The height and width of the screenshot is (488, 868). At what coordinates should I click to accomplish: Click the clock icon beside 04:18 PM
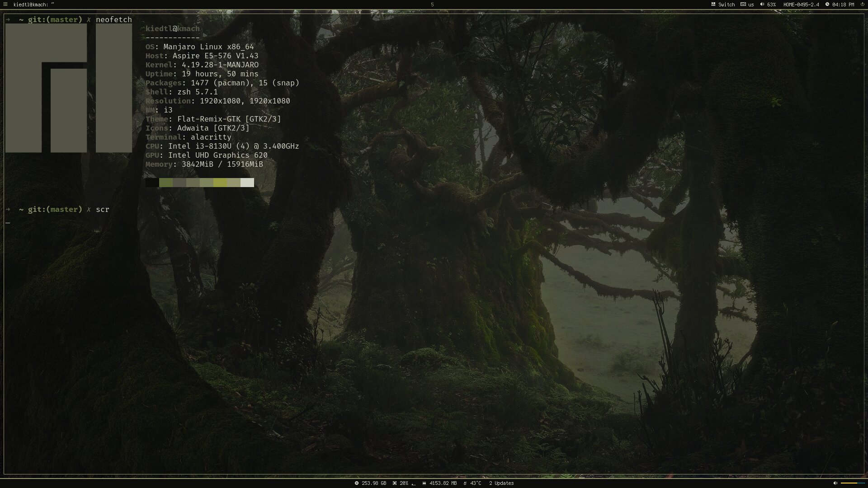pyautogui.click(x=827, y=4)
